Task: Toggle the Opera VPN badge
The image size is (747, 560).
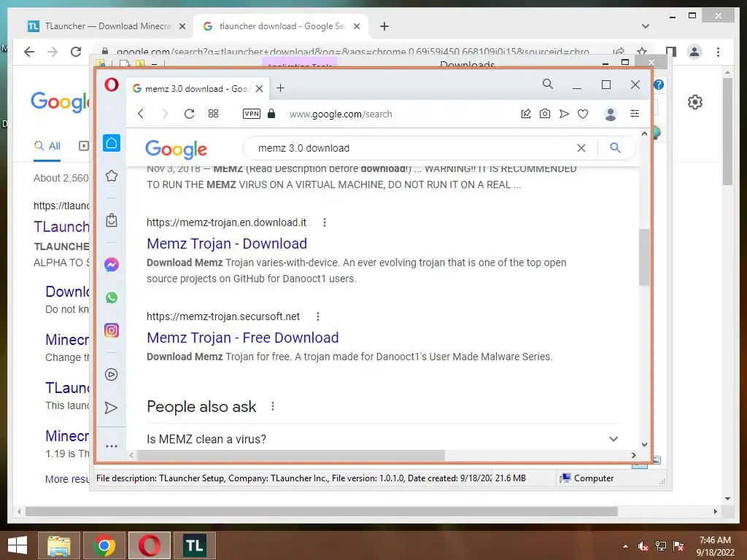Action: (252, 113)
